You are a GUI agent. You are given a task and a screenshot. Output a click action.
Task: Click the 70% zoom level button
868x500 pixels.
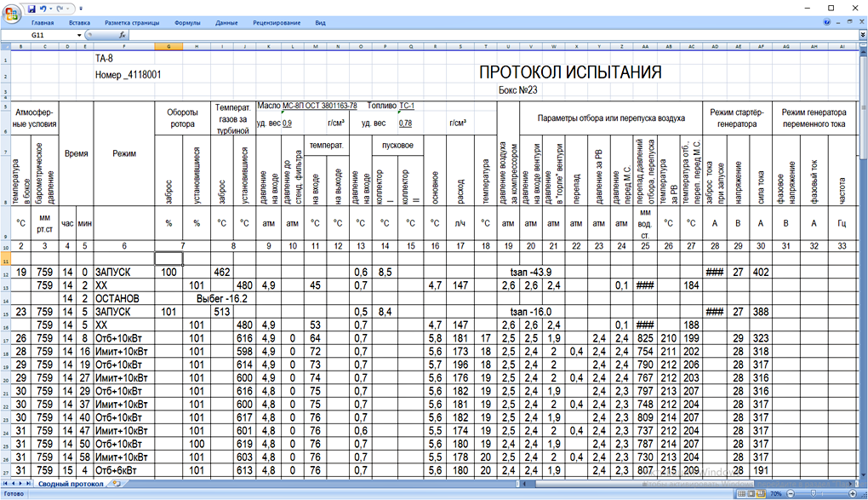coord(777,493)
